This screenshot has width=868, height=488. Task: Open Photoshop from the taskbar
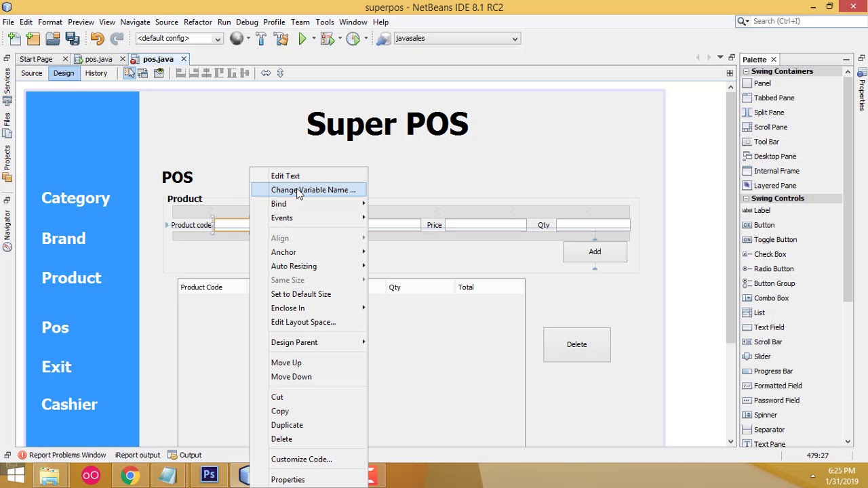[x=209, y=475]
